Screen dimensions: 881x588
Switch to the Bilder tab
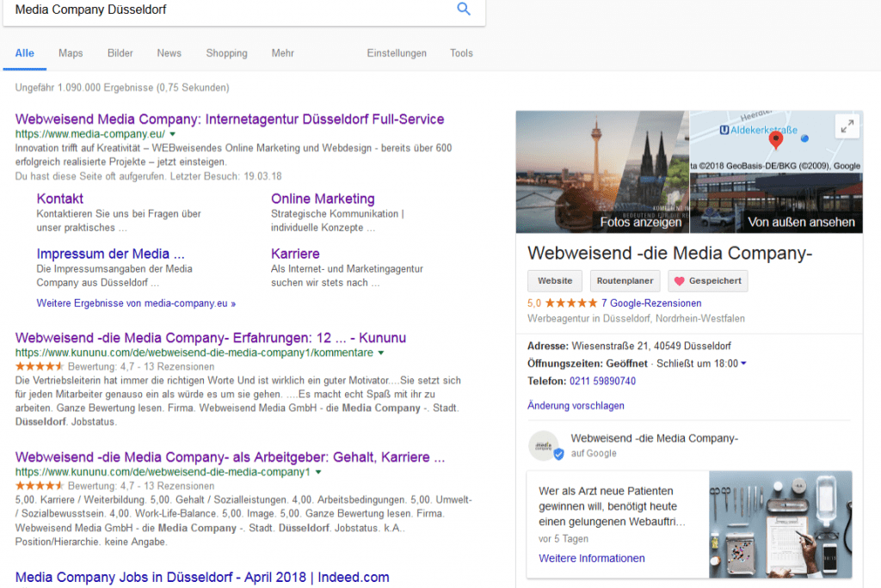click(x=120, y=53)
